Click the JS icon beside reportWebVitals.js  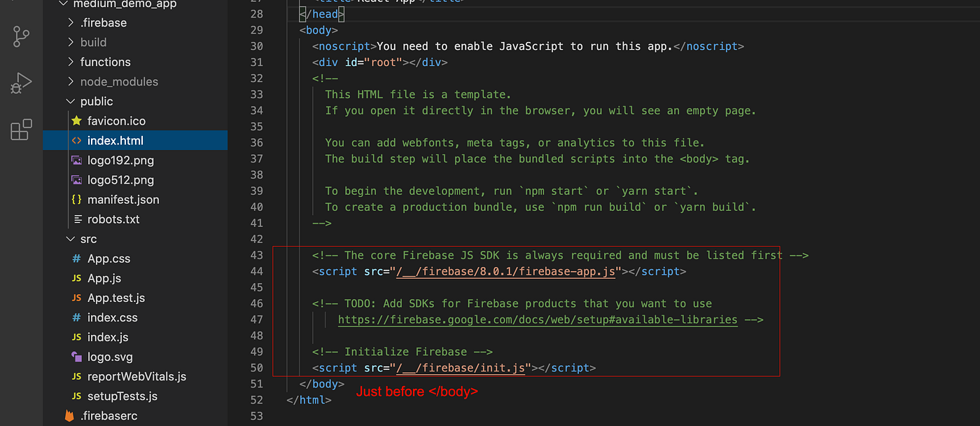point(76,376)
